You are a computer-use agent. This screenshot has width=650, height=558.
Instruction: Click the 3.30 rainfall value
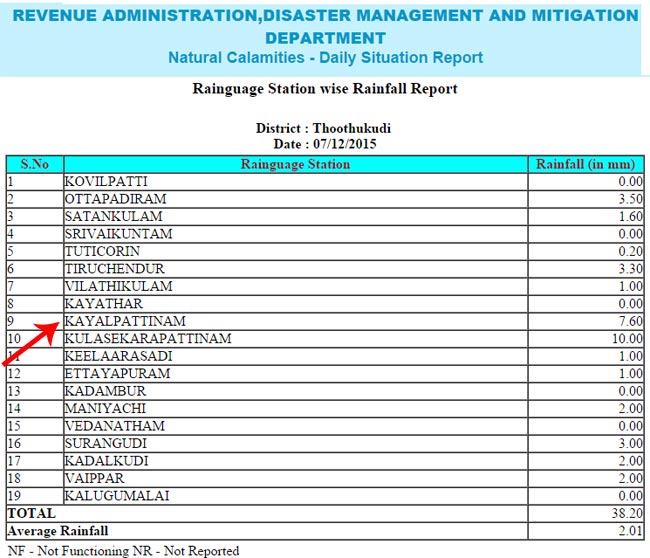631,269
